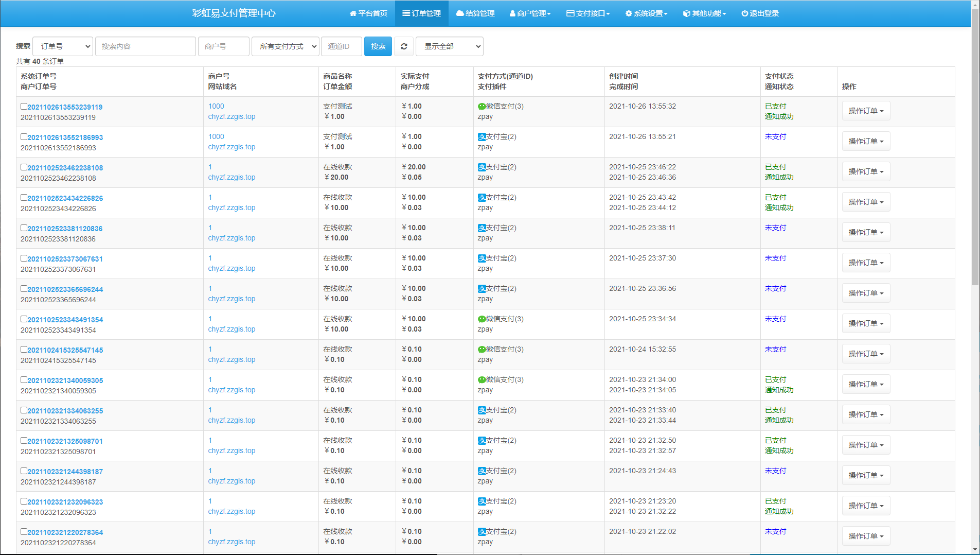Open the 显示全部 filter dropdown

[x=449, y=46]
